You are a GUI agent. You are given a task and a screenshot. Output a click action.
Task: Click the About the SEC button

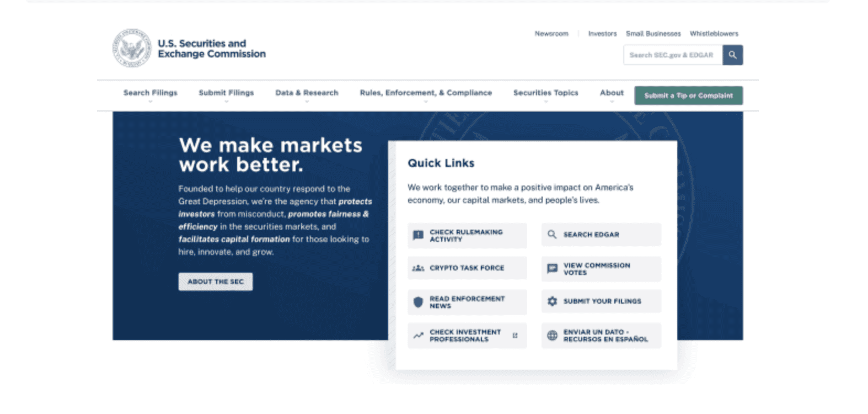(x=216, y=282)
